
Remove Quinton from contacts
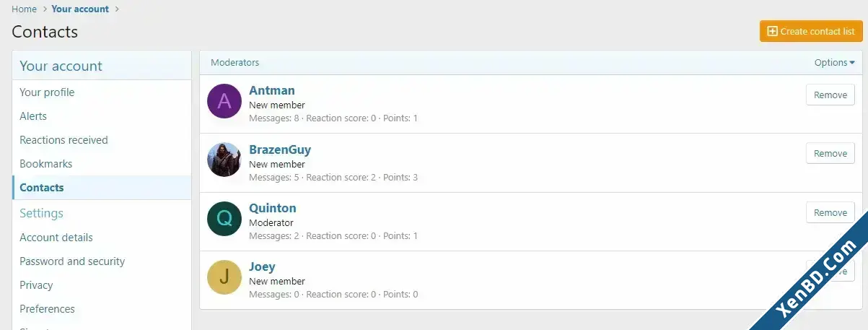pos(830,212)
